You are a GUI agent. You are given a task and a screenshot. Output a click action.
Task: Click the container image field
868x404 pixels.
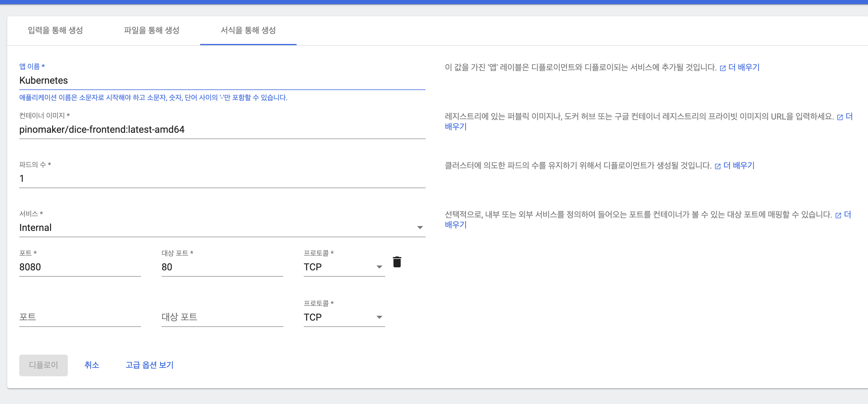coord(222,130)
